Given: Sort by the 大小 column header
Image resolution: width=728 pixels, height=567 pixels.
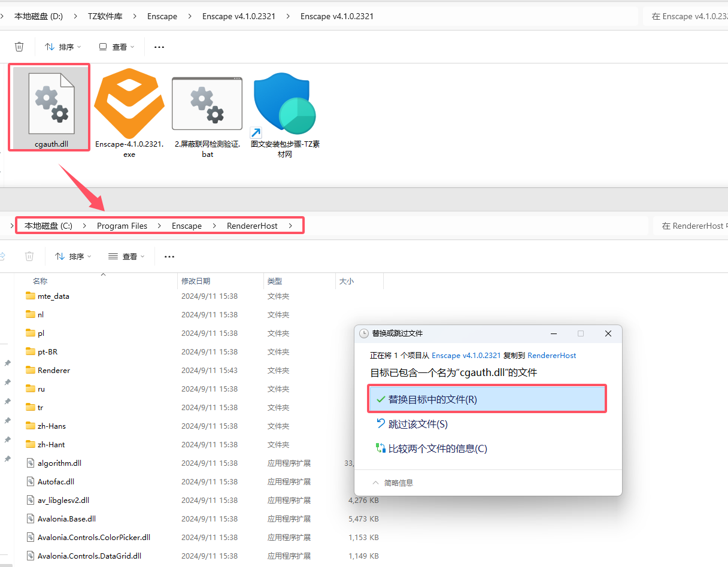Looking at the screenshot, I should coord(347,281).
